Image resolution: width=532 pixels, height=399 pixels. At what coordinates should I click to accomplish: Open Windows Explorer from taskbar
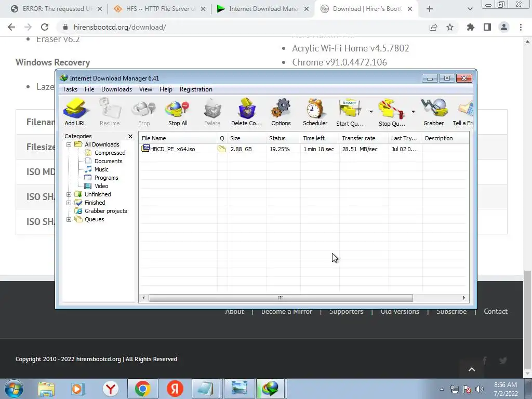coord(46,389)
